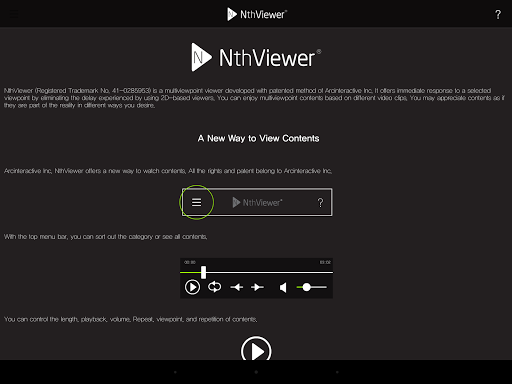Click the white seek track past the handle
This screenshot has width=512, height=384.
269,272
